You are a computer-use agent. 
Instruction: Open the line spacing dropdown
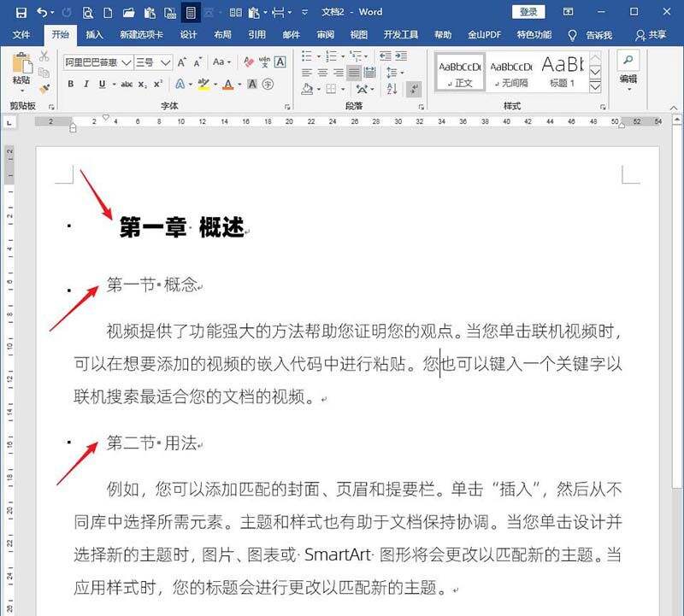pyautogui.click(x=395, y=73)
